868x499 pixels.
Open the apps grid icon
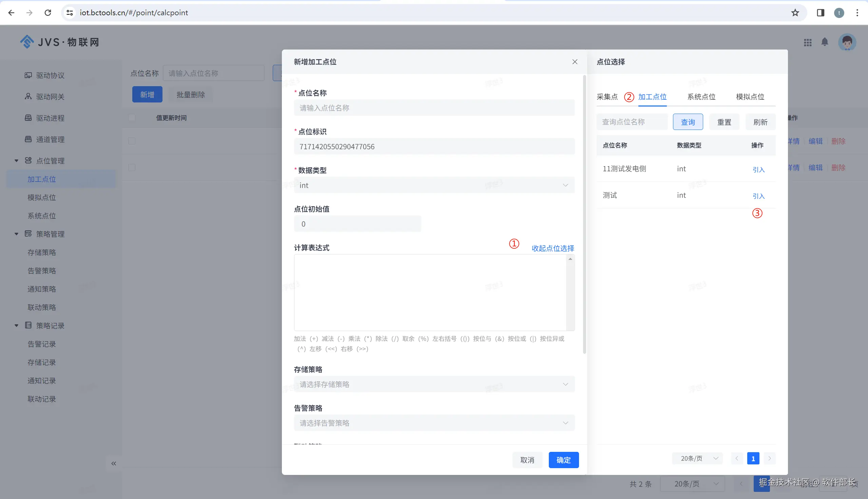(x=807, y=42)
